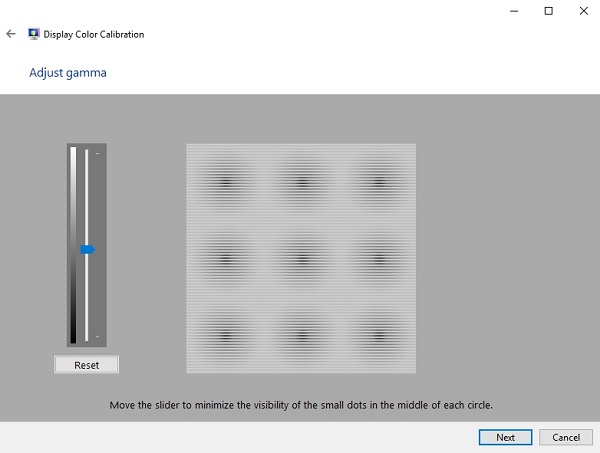The width and height of the screenshot is (600, 453).
Task: Minimize the calibration window
Action: tap(514, 11)
